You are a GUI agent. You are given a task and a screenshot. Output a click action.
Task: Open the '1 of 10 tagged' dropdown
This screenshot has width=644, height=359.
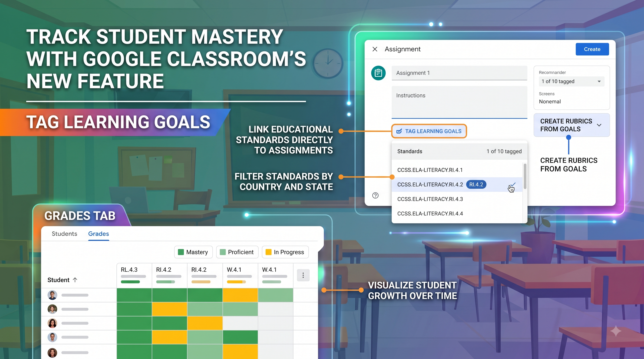571,81
